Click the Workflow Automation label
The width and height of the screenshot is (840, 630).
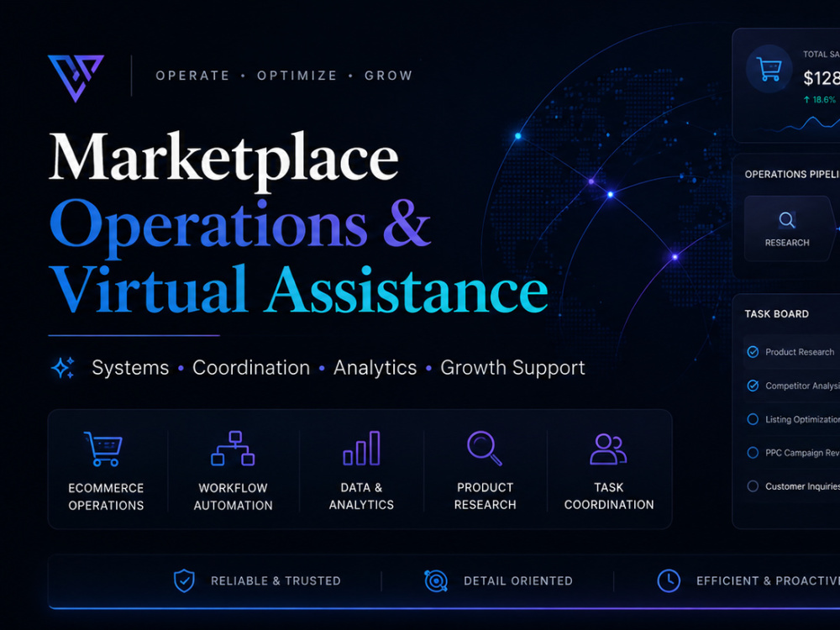pos(233,496)
